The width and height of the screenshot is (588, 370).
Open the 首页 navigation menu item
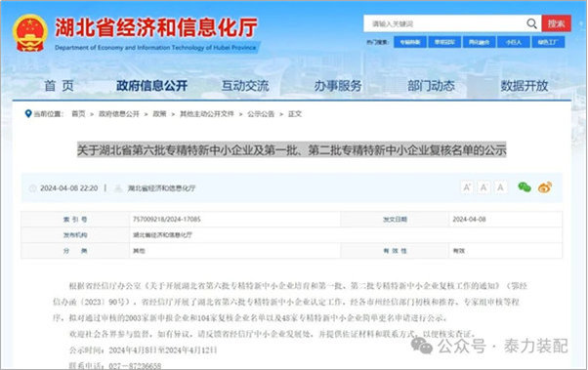[x=59, y=86]
